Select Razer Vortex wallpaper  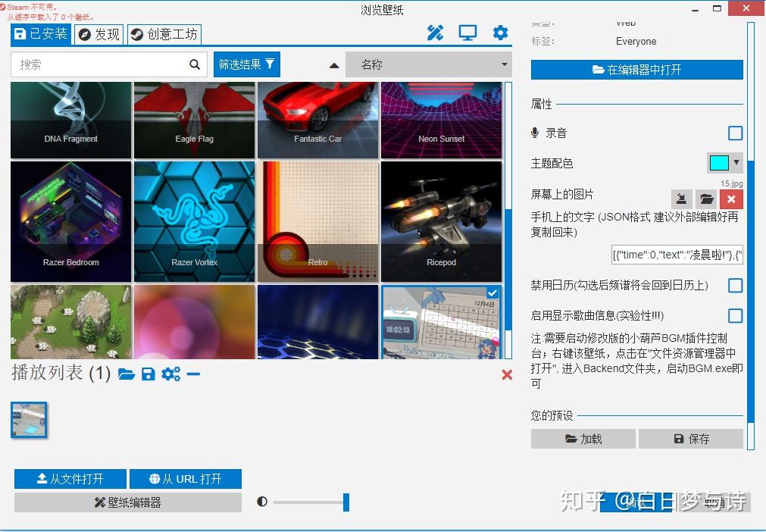point(195,222)
